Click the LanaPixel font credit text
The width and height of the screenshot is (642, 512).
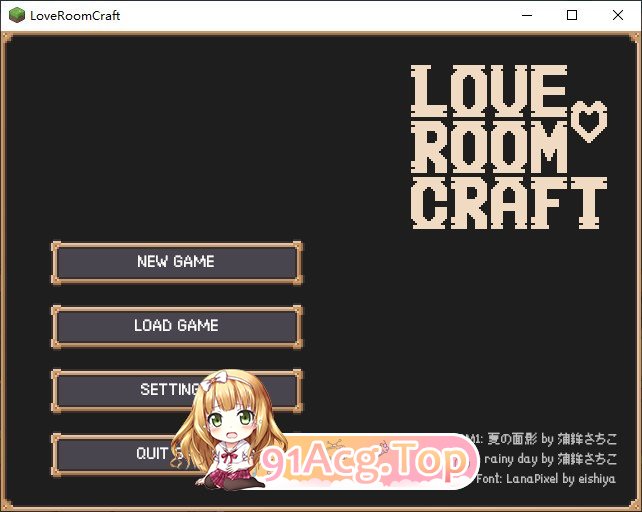click(547, 479)
